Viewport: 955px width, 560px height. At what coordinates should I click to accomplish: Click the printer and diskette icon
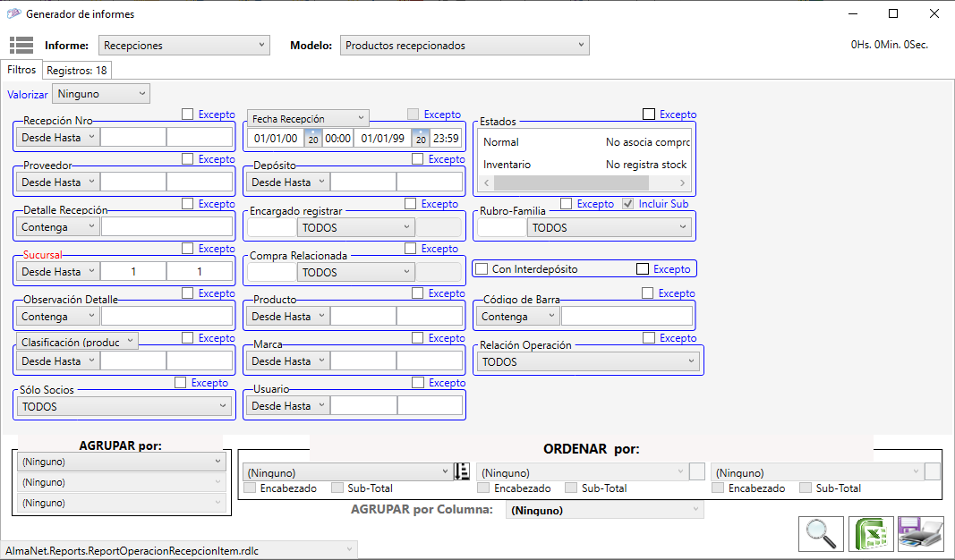[x=920, y=533]
